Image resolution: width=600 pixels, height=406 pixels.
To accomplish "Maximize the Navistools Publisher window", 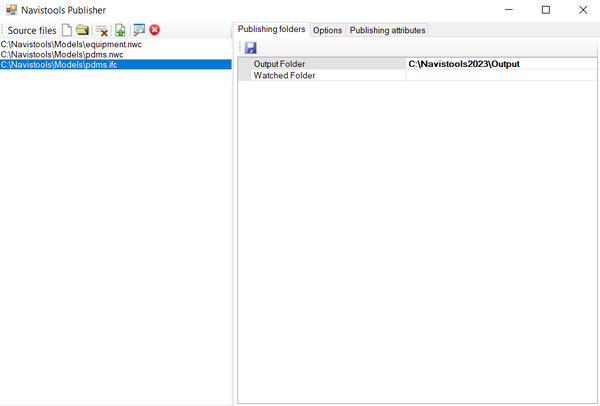I will pyautogui.click(x=545, y=10).
